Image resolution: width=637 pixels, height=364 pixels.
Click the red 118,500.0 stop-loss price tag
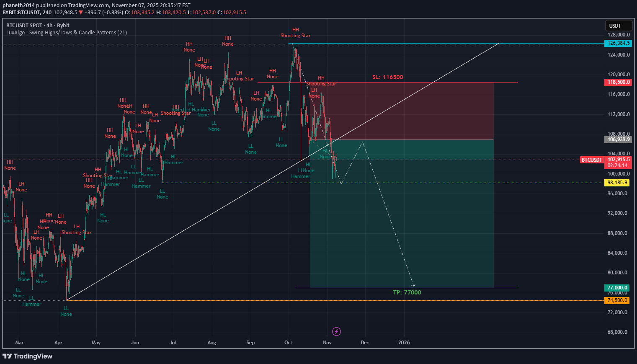point(618,83)
